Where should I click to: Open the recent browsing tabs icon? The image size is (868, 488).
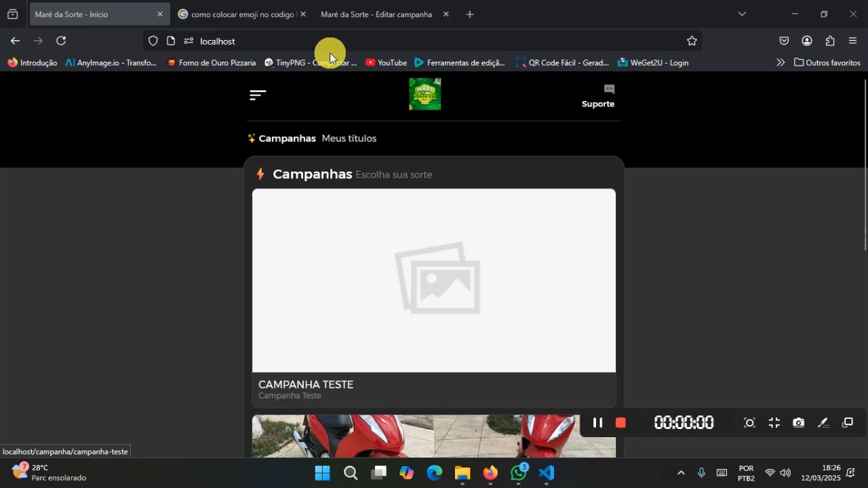tap(12, 14)
